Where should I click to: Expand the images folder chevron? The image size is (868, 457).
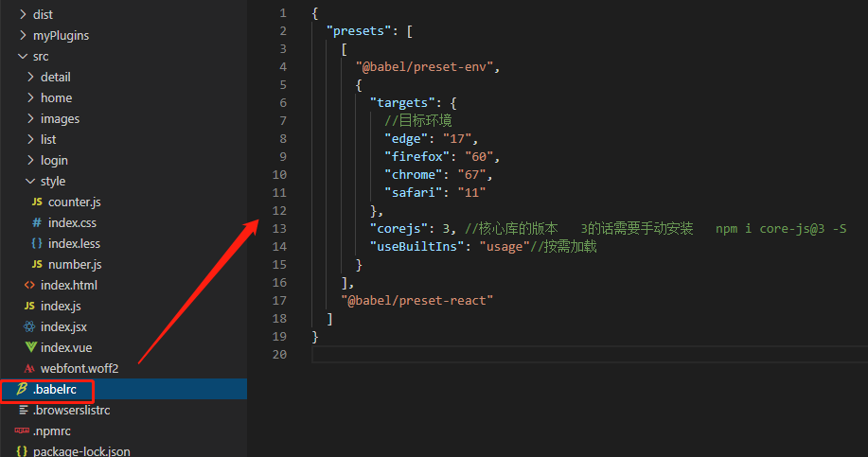click(30, 118)
